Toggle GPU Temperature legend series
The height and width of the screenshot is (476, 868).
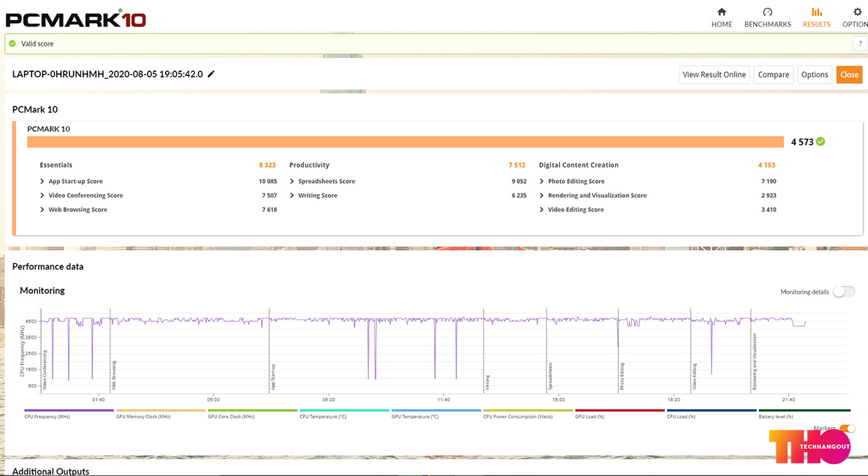436,413
